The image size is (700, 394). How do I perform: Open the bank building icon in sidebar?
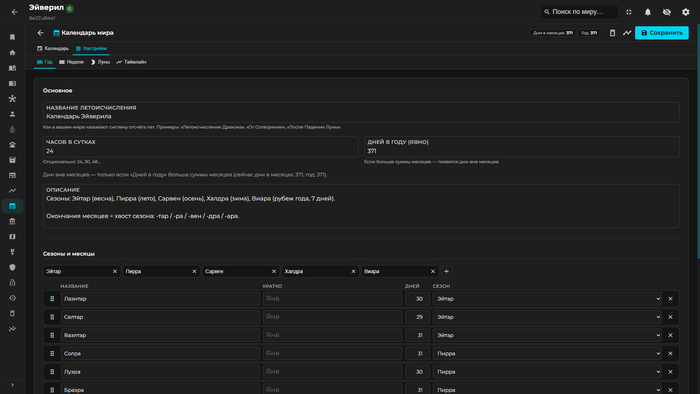(x=12, y=221)
